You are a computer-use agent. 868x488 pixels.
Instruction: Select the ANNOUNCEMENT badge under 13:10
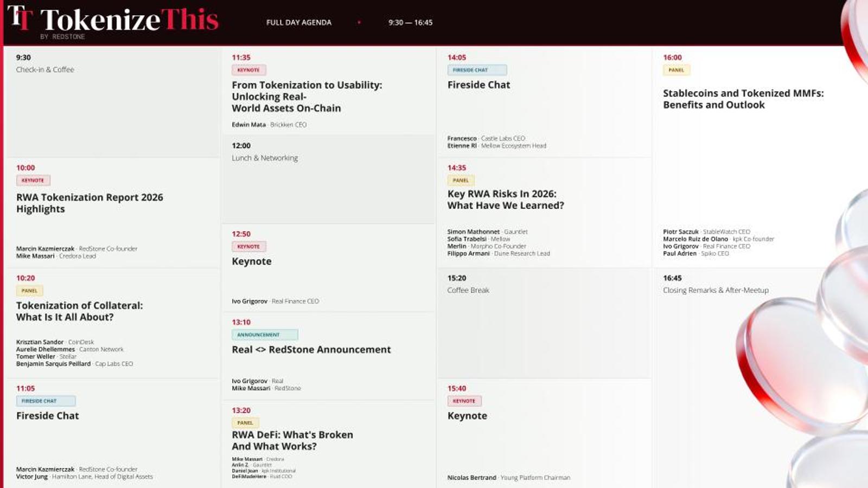coord(265,335)
